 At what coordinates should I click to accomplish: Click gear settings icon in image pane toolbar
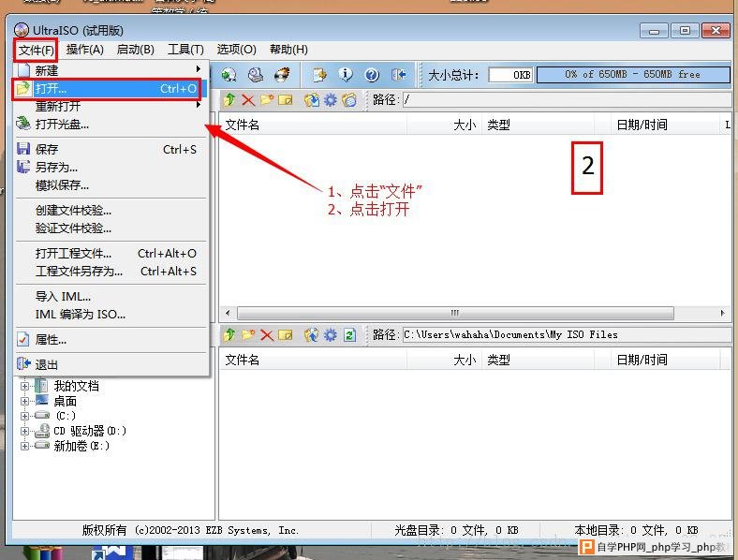click(x=331, y=100)
